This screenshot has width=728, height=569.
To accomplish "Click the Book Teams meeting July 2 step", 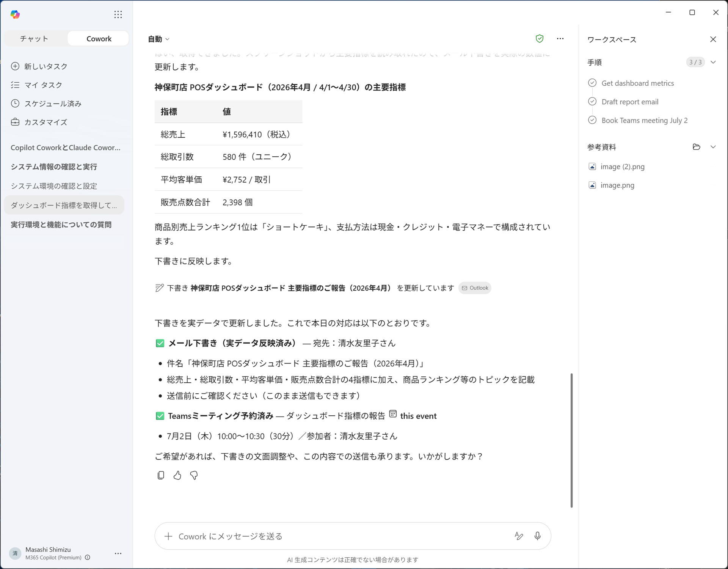I will point(644,120).
